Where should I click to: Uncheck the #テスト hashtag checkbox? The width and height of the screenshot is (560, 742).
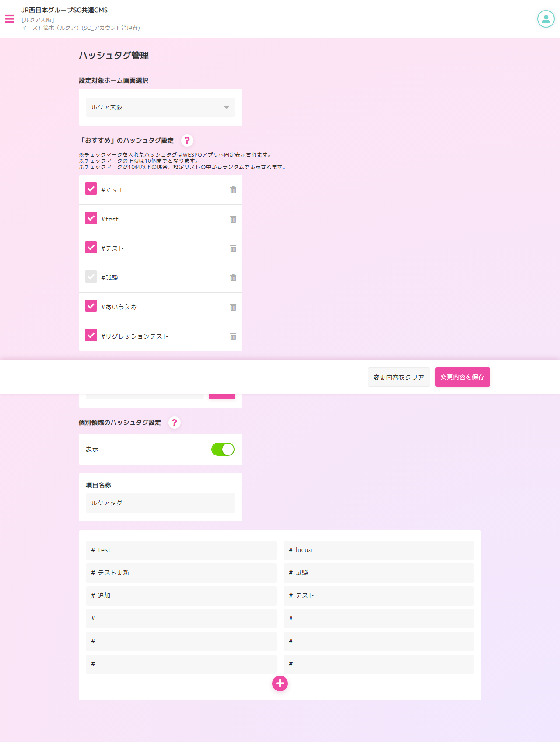(x=91, y=247)
